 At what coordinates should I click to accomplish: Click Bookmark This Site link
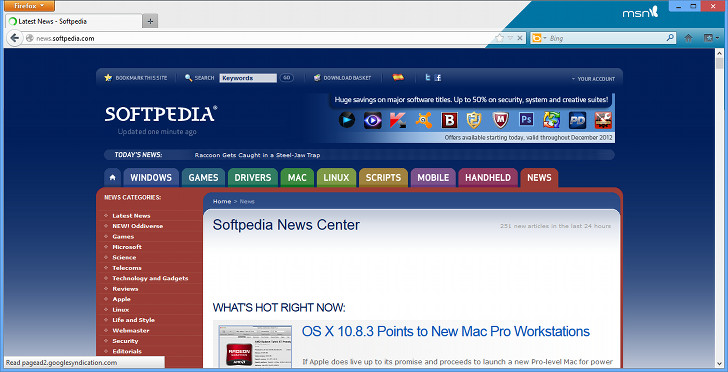coord(136,78)
